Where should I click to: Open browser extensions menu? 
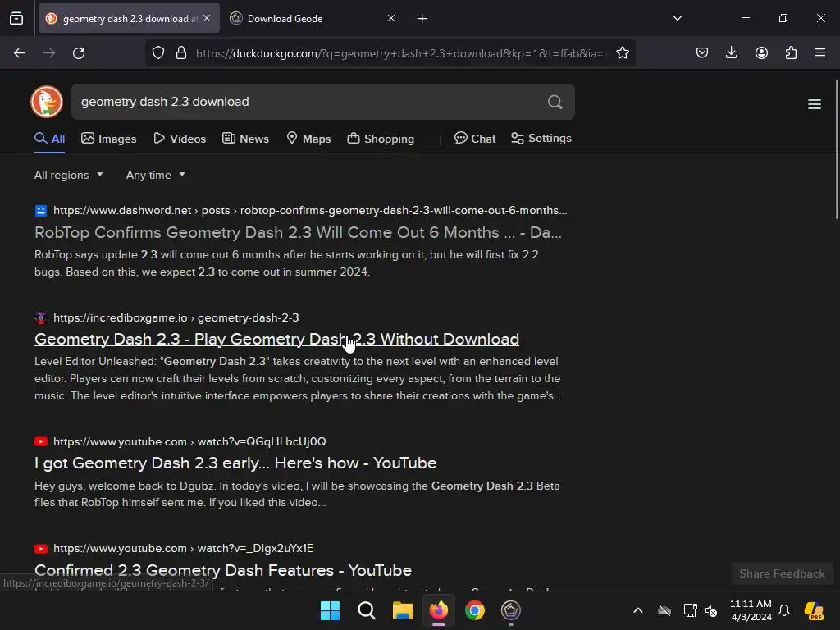point(791,53)
